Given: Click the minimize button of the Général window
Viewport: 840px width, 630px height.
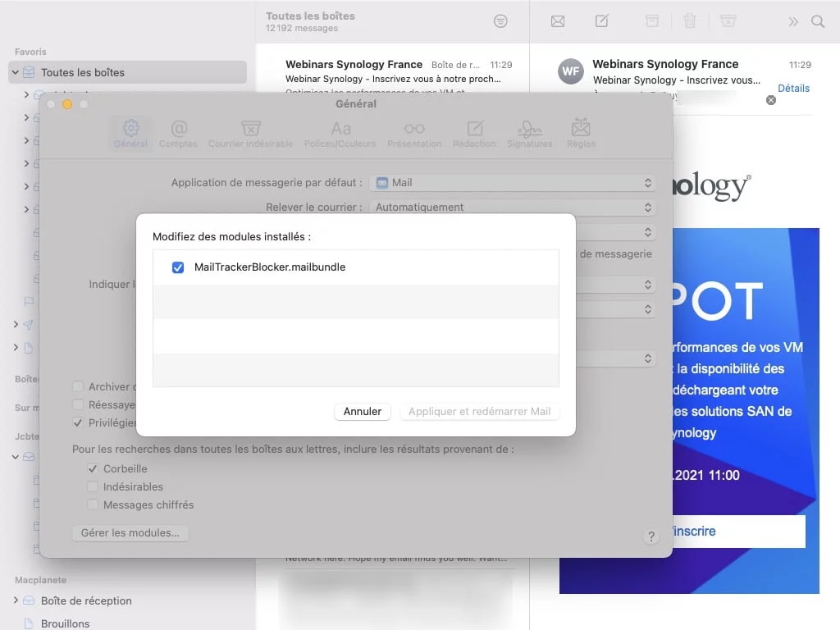Looking at the screenshot, I should pyautogui.click(x=67, y=104).
